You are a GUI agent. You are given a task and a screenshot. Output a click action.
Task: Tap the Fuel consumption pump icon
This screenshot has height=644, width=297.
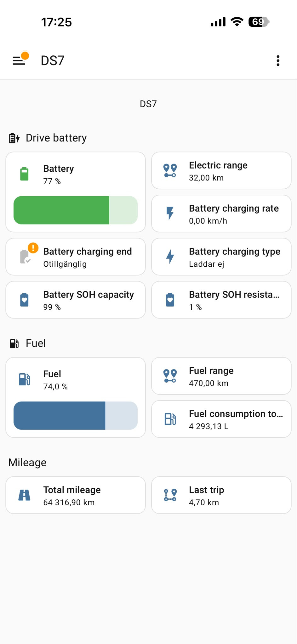(170, 419)
